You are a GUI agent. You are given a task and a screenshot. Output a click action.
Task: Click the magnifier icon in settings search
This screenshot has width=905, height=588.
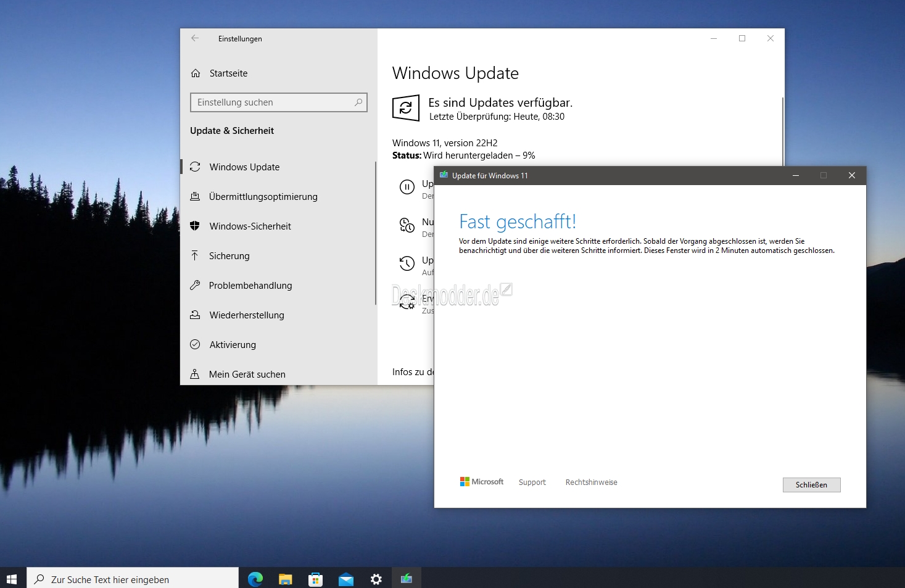pyautogui.click(x=358, y=102)
